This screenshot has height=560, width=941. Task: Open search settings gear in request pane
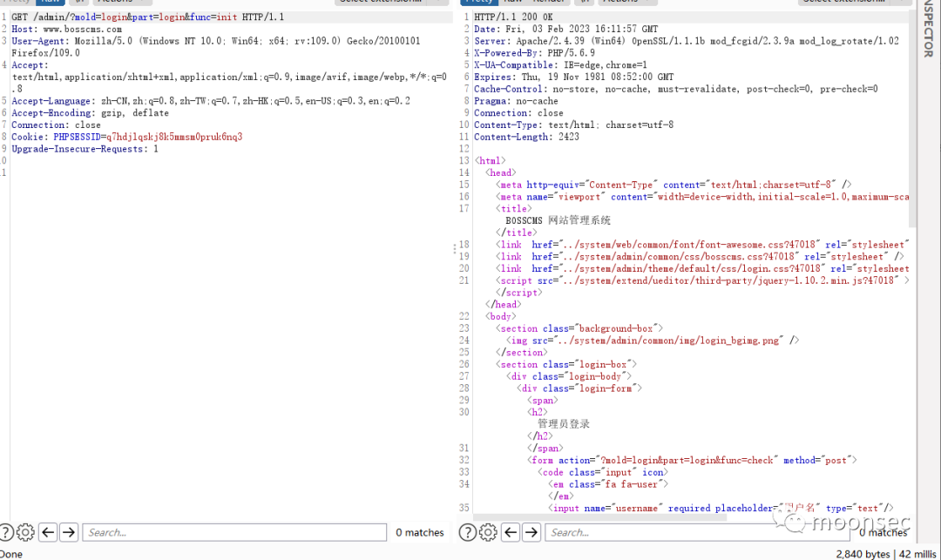coord(25,532)
